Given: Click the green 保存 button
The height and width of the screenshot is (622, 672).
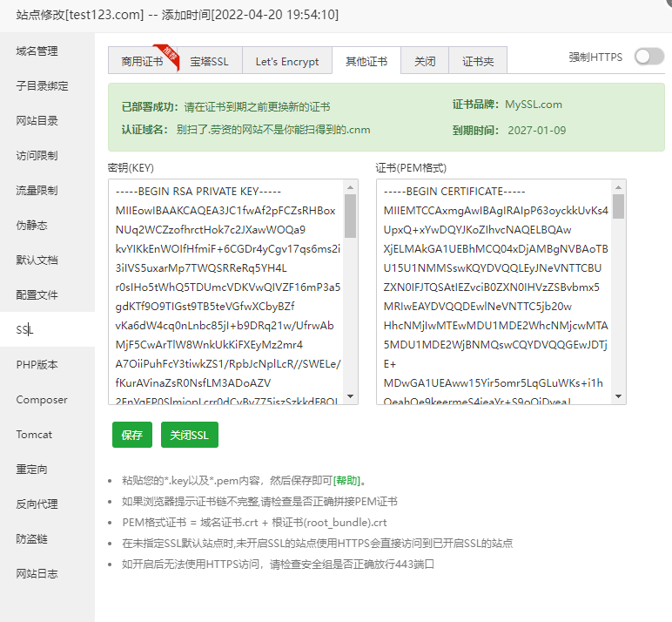Looking at the screenshot, I should (132, 436).
